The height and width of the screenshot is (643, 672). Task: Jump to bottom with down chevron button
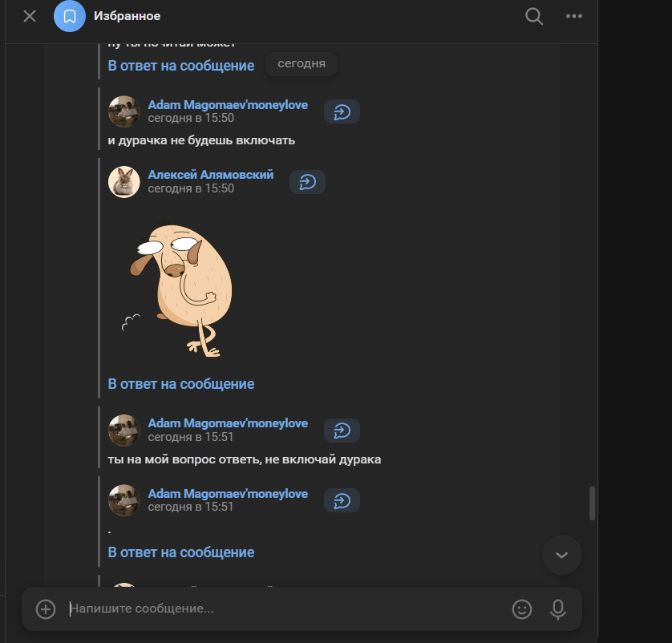pos(561,555)
